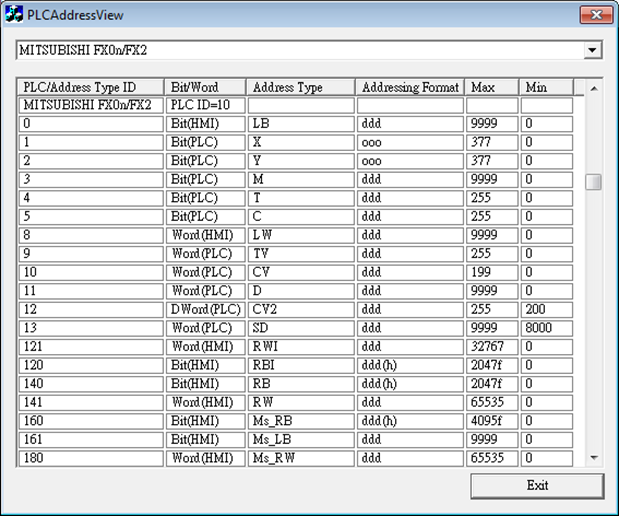Select the RW address type cell
The image size is (619, 516).
tap(301, 402)
